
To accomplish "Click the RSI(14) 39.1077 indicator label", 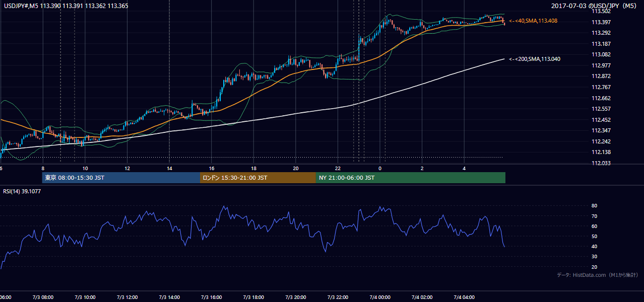I will coord(22,191).
